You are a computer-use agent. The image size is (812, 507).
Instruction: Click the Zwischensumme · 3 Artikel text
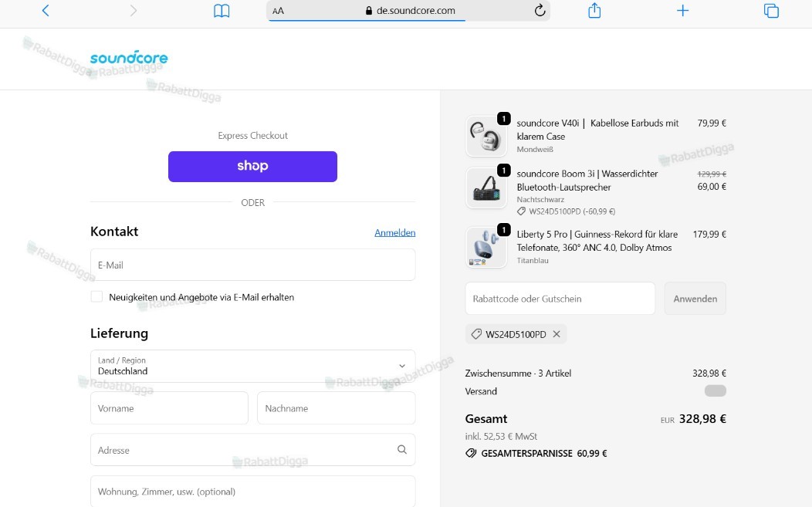(x=518, y=373)
